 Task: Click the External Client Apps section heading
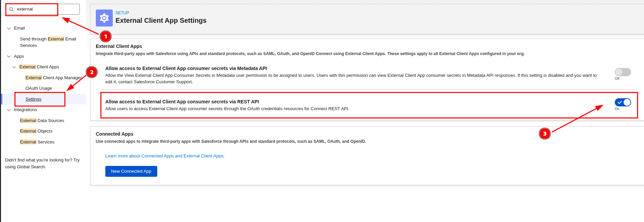[119, 46]
